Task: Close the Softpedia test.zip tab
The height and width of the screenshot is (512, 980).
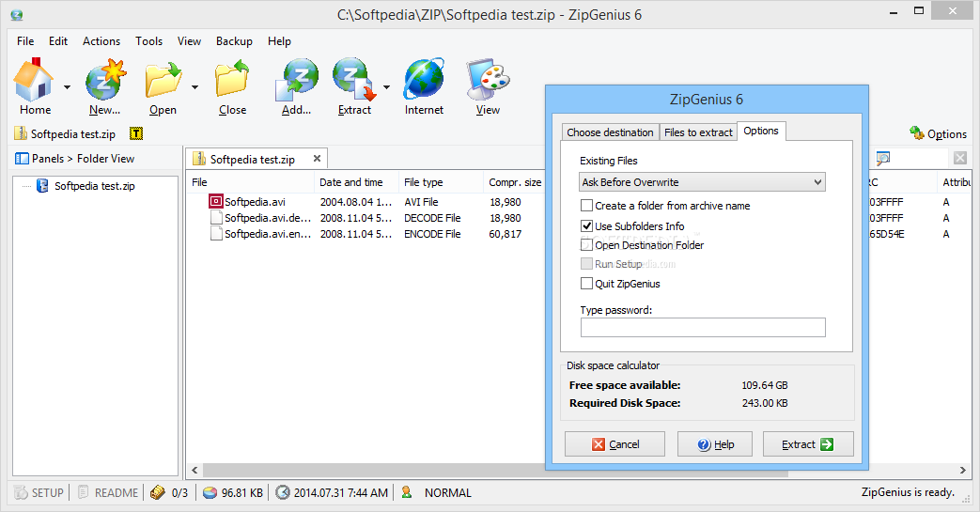Action: [317, 158]
